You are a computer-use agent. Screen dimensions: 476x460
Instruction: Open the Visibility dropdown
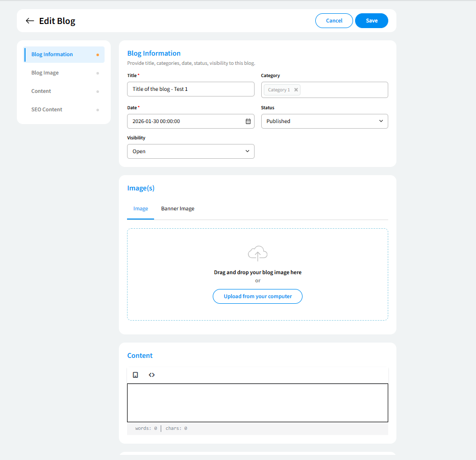tap(190, 152)
